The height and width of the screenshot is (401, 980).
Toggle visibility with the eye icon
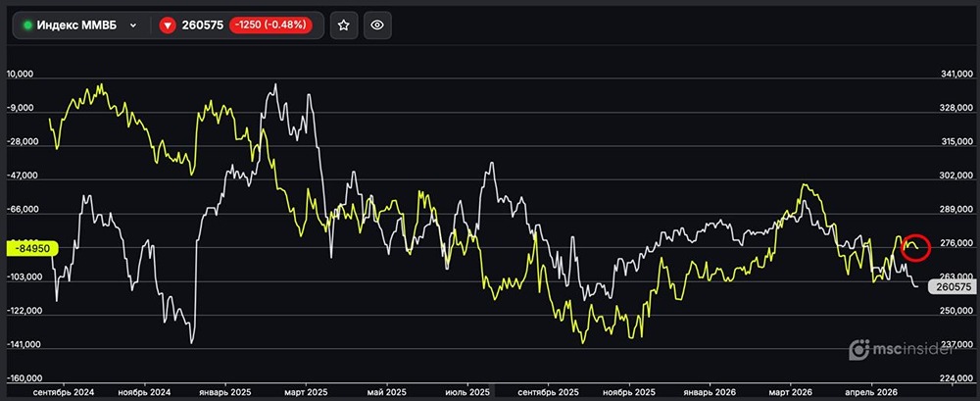pyautogui.click(x=377, y=25)
